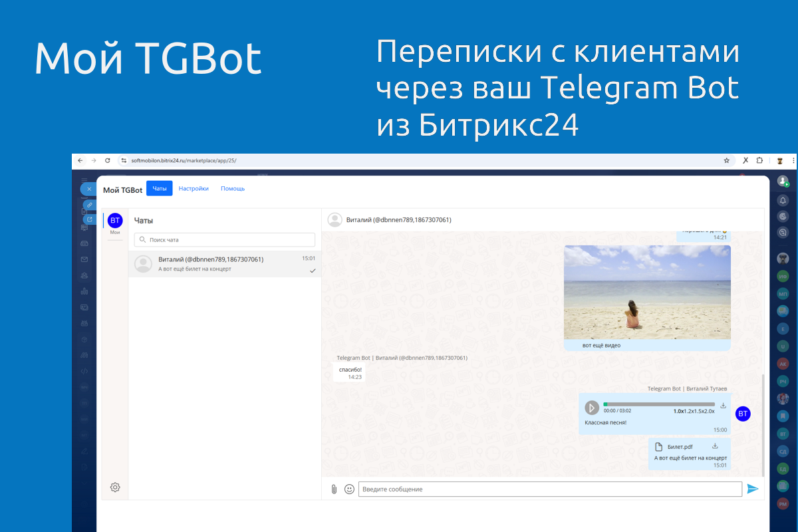Click the Поиск чата search field
The height and width of the screenshot is (532, 798).
click(x=225, y=239)
